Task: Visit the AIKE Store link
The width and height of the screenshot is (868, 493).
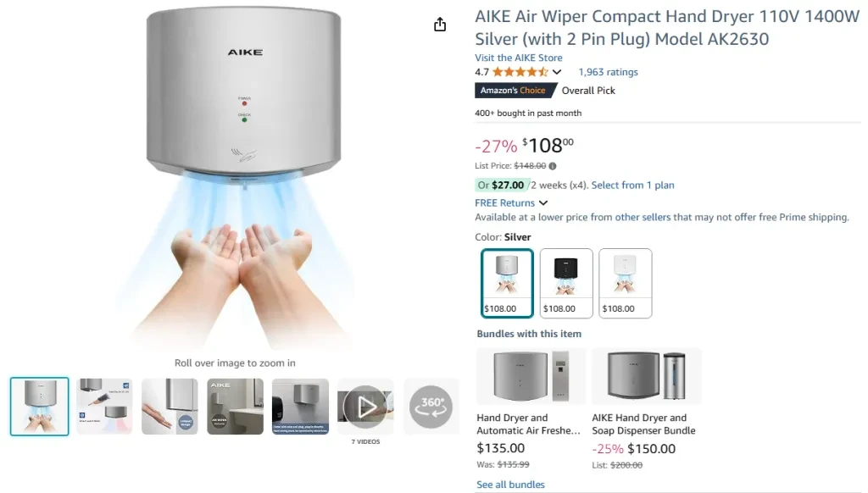Action: coord(519,58)
